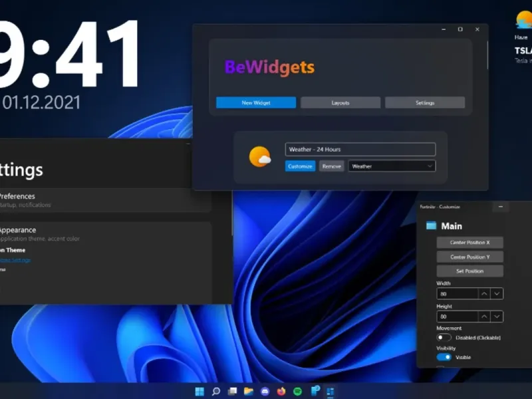532x399 pixels.
Task: Open the Preferences section in Settings window
Action: pos(105,200)
